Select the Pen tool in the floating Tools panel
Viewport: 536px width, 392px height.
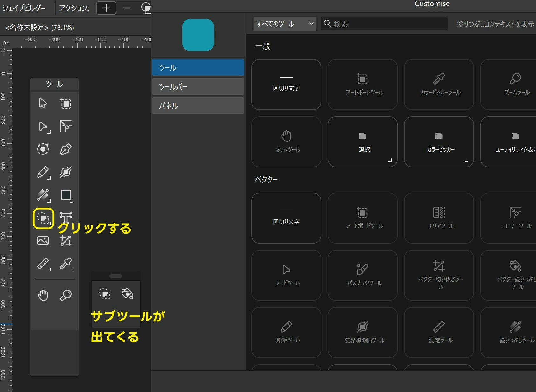(66, 149)
